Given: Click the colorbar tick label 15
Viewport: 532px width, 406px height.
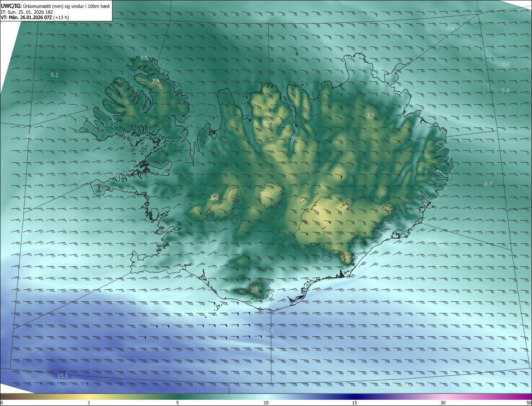Looking at the screenshot, I should click(x=355, y=403).
